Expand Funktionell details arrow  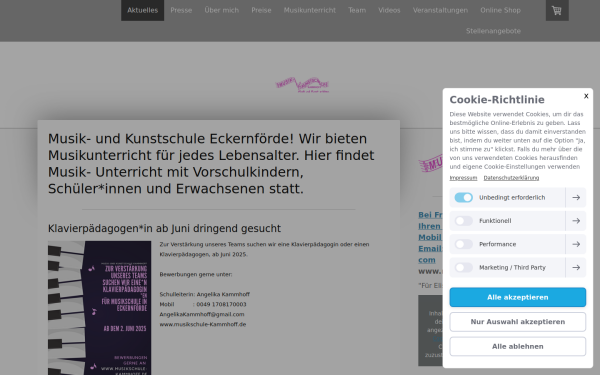576,221
